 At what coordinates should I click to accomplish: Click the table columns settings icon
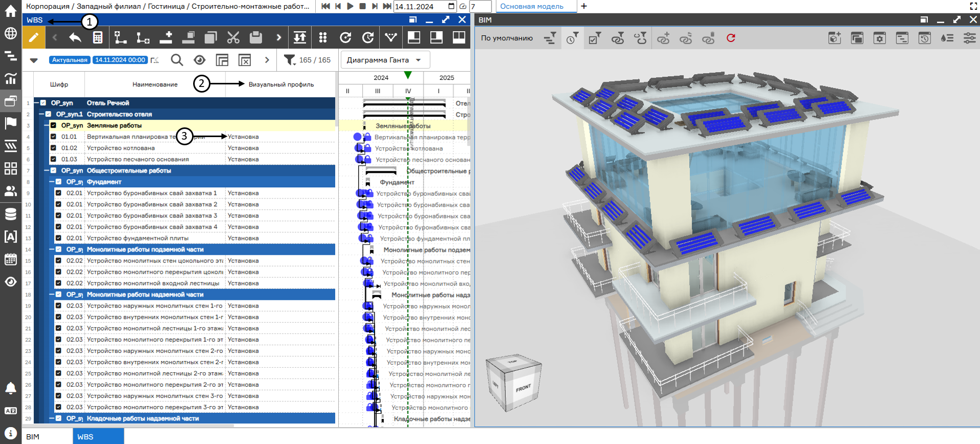click(222, 60)
